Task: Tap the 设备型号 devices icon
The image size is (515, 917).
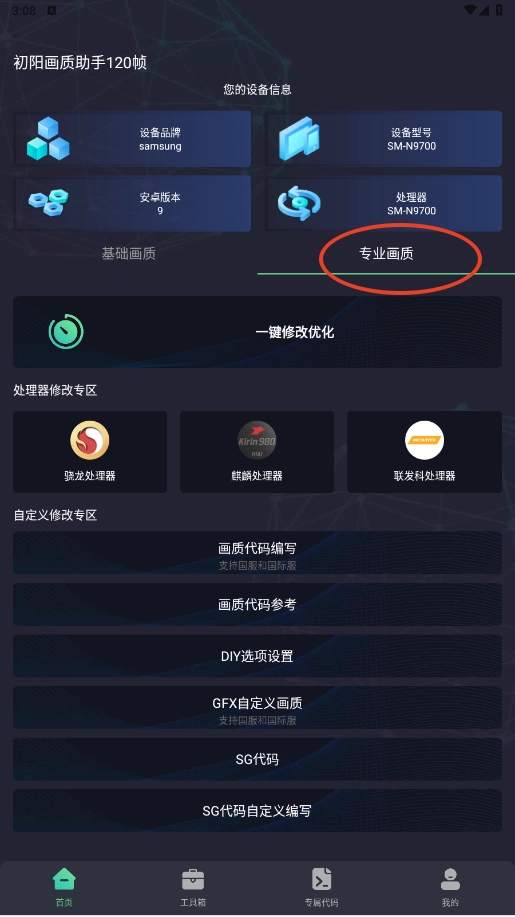Action: click(x=299, y=139)
